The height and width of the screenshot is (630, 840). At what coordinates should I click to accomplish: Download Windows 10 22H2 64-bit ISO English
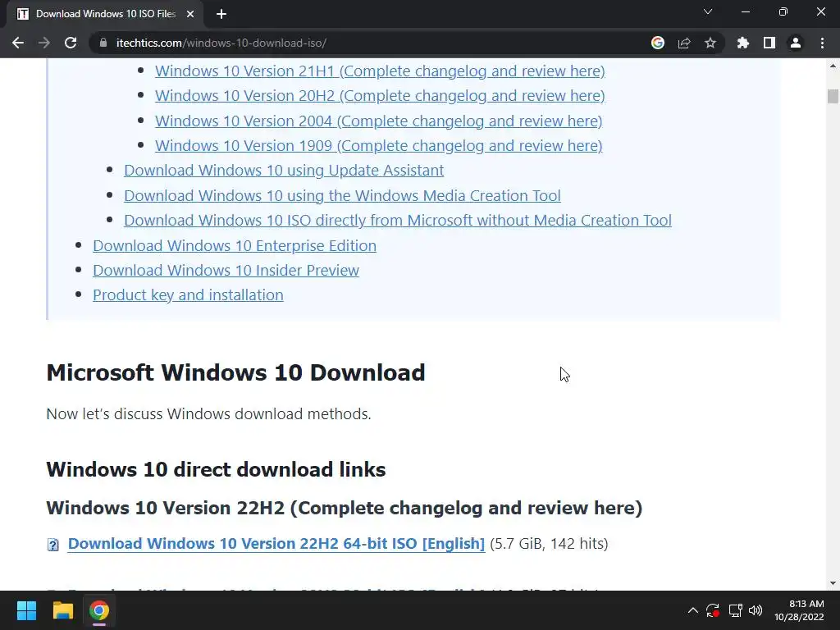coord(276,543)
